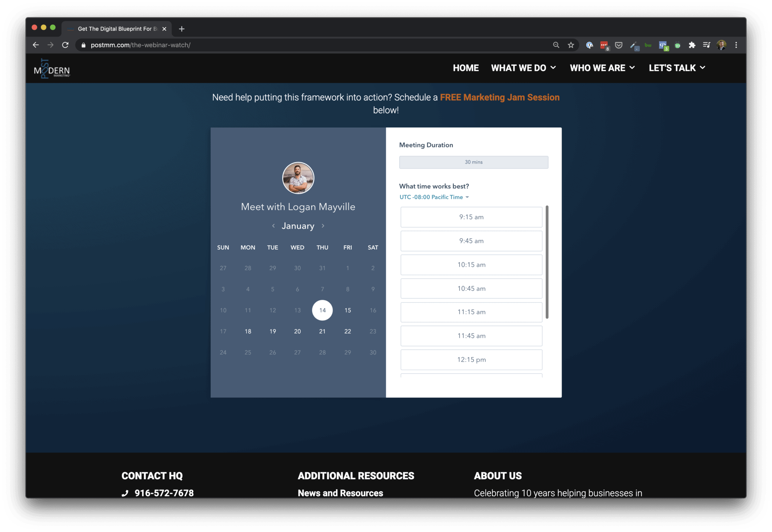The height and width of the screenshot is (532, 772).
Task: Change the UTC -08:00 Pacific Time zone
Action: (434, 197)
